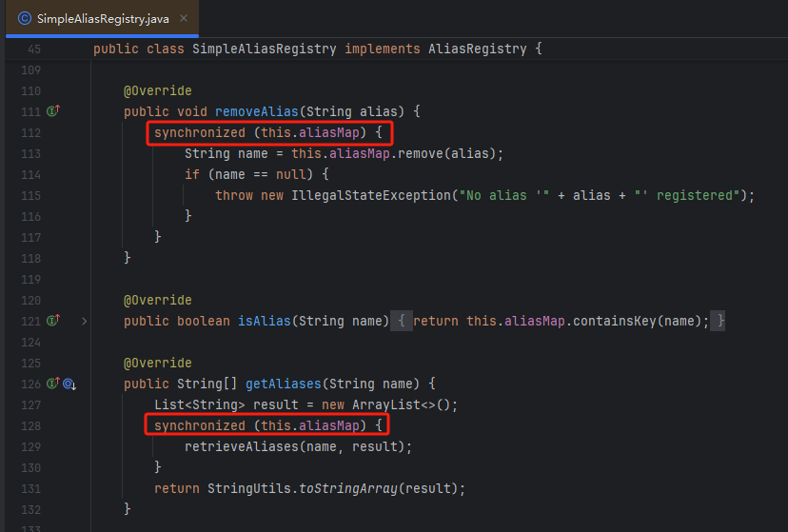The image size is (788, 532).
Task: Click the Java class icon on the tab
Action: click(25, 19)
